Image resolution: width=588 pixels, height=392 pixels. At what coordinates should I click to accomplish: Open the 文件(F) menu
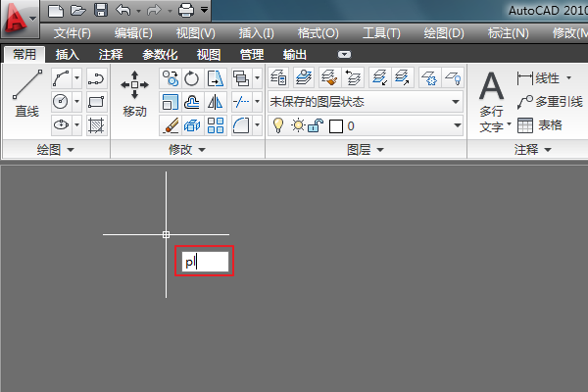point(72,33)
